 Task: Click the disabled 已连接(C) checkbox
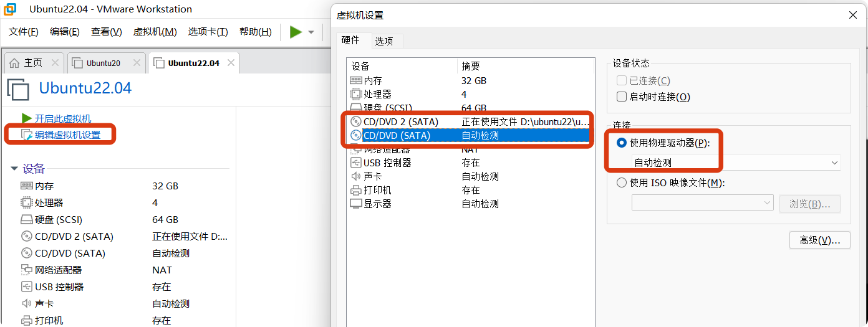(x=621, y=80)
